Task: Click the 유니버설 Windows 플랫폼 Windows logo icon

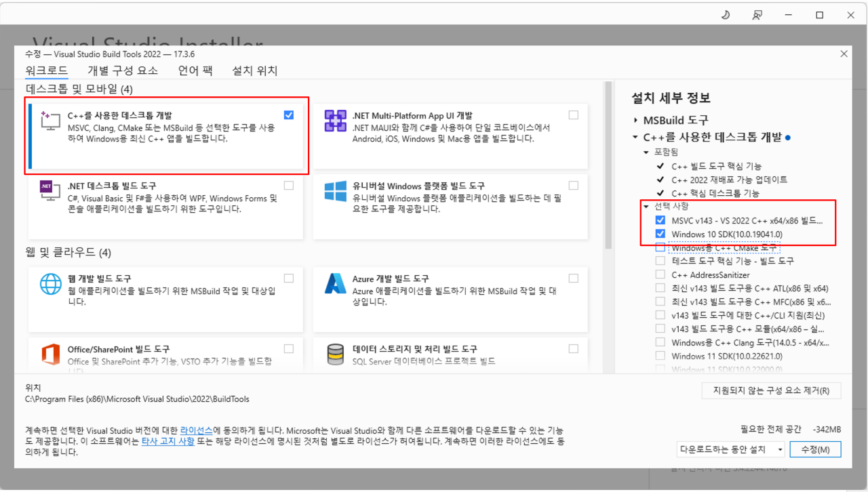Action: point(336,190)
